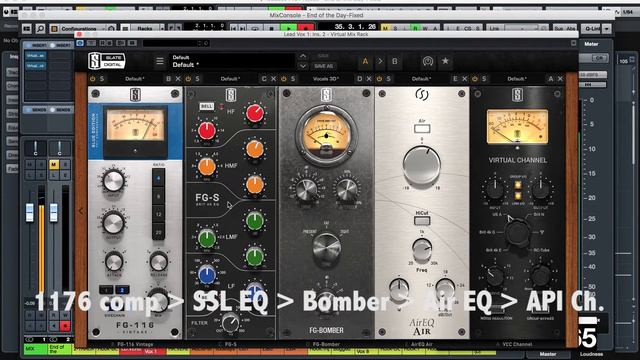Open Virtual Channel module Default preset selector

point(517,79)
